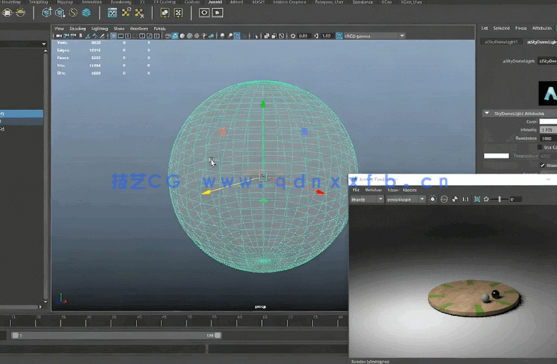Click the blue Volume cube shelf icon

pyautogui.click(x=86, y=13)
